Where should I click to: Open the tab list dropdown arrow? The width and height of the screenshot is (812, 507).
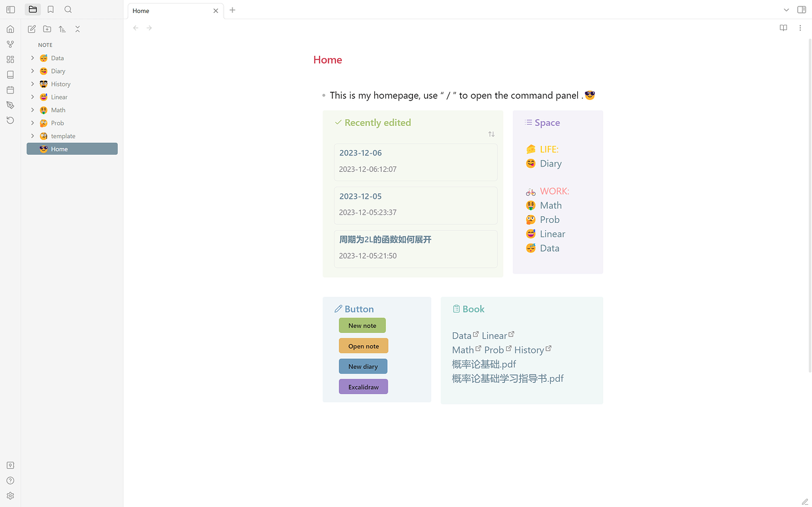pos(786,10)
